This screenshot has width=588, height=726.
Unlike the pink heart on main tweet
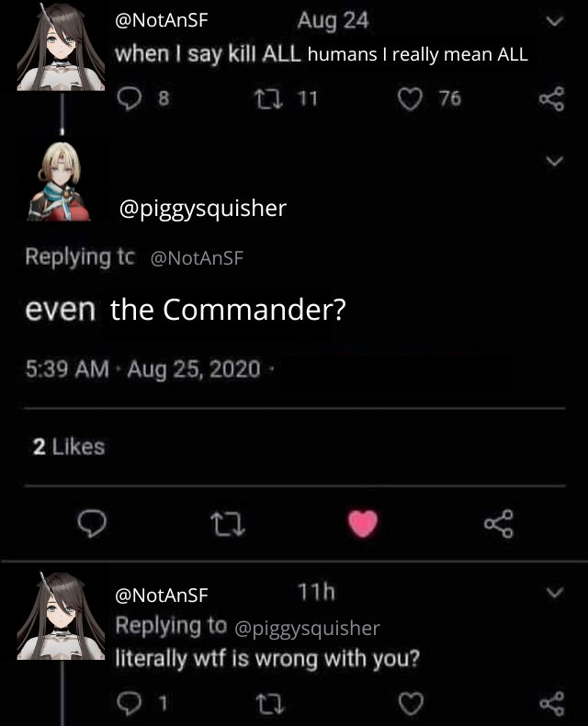point(363,523)
